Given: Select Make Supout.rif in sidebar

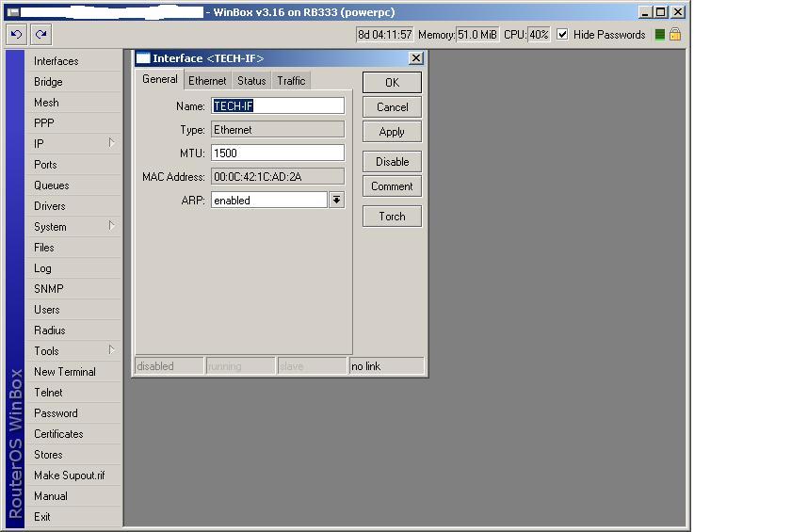Looking at the screenshot, I should [73, 475].
